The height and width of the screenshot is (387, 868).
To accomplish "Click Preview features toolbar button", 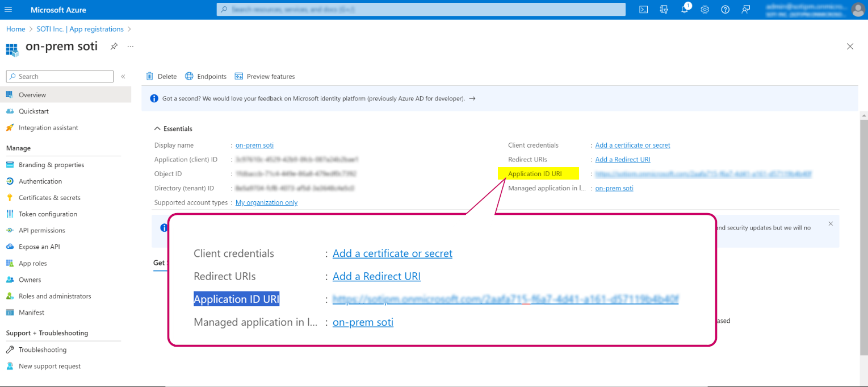I will [265, 76].
